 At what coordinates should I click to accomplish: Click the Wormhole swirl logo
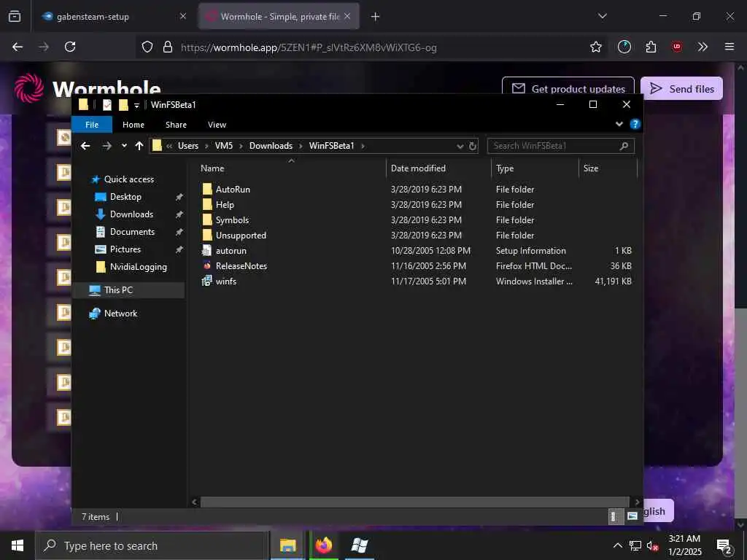pos(28,87)
